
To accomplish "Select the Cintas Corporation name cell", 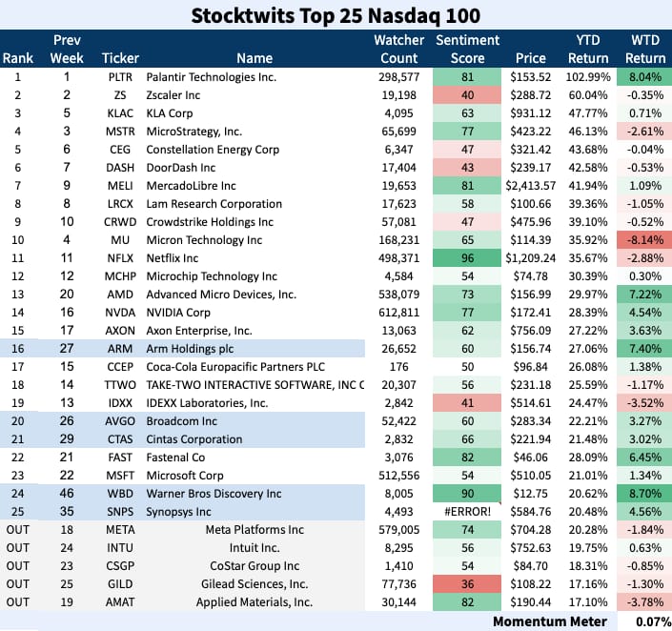I will (x=194, y=439).
